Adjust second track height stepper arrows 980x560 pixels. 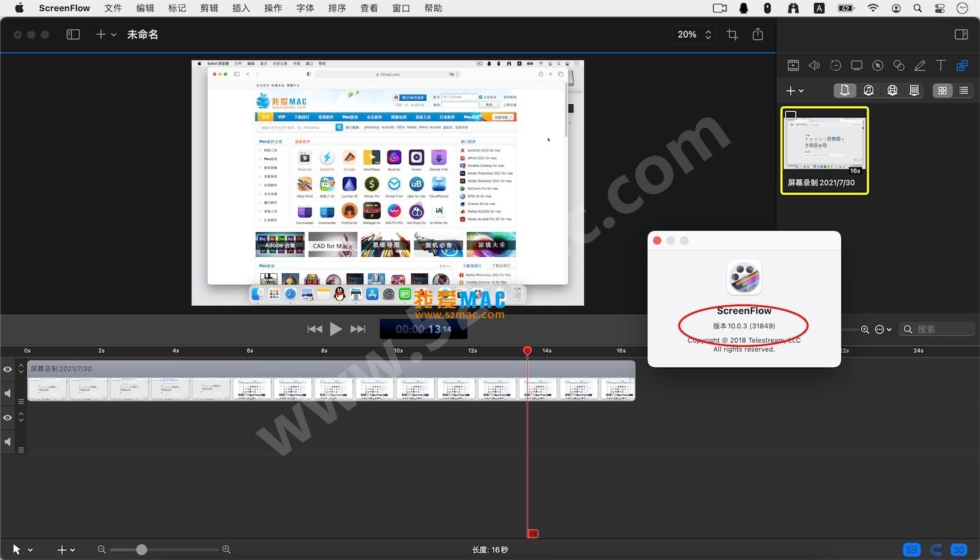[x=21, y=417]
